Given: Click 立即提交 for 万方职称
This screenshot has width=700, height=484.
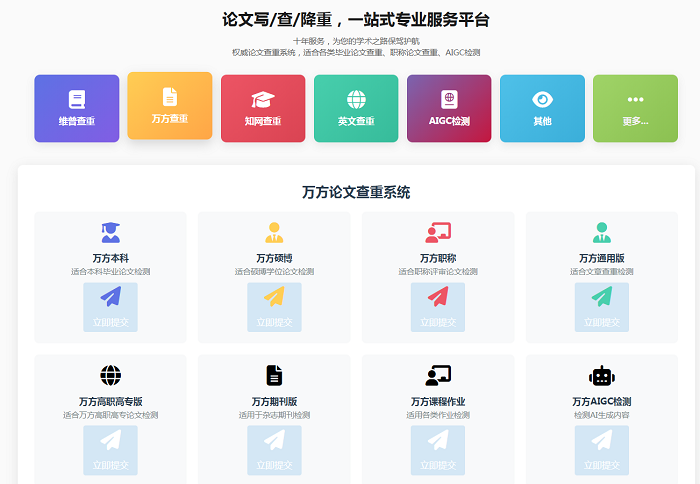Looking at the screenshot, I should 438,307.
